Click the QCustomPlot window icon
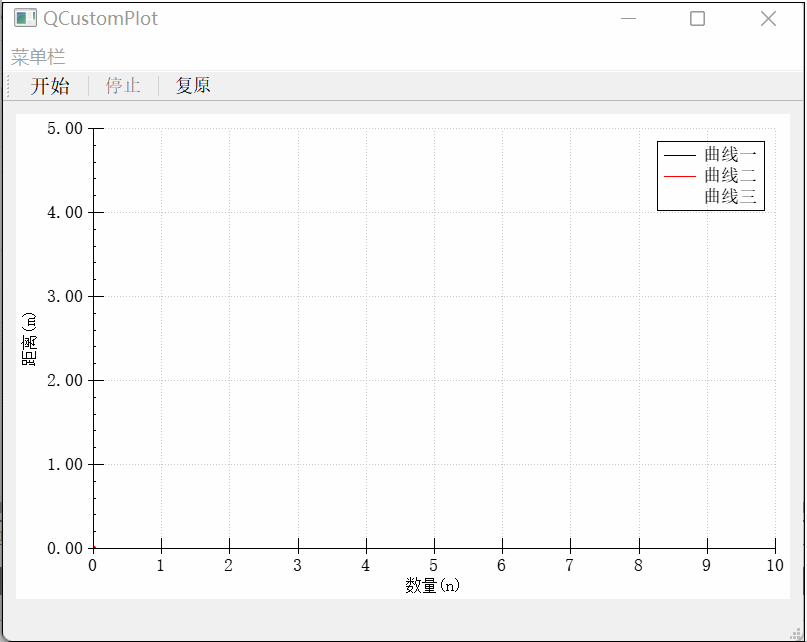Viewport: 807px width, 642px height. click(25, 19)
